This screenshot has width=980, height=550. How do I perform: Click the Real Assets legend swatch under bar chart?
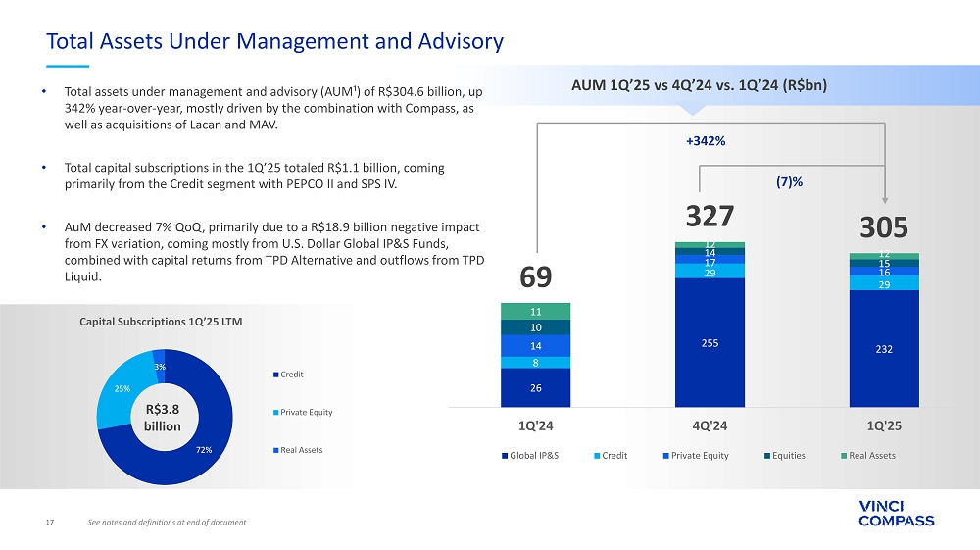click(842, 456)
